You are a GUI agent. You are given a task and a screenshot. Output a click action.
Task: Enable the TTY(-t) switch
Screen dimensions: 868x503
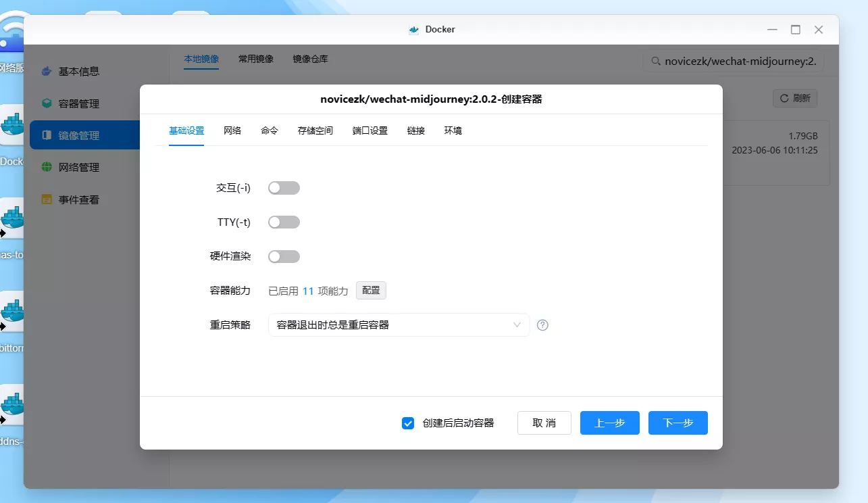(x=284, y=222)
